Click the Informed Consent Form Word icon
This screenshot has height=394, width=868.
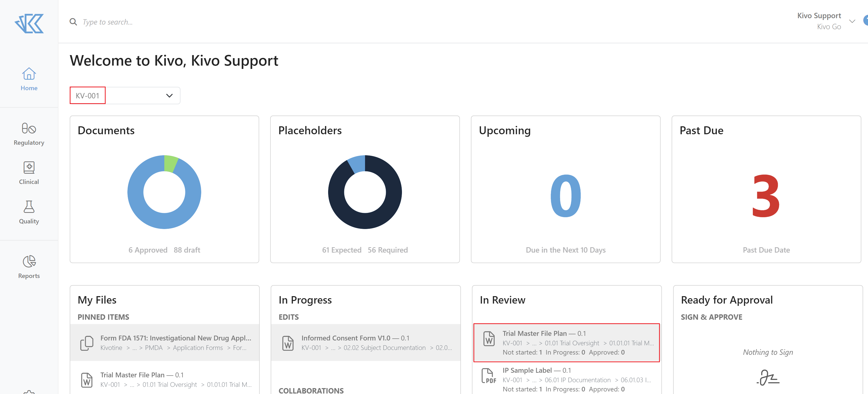tap(288, 343)
